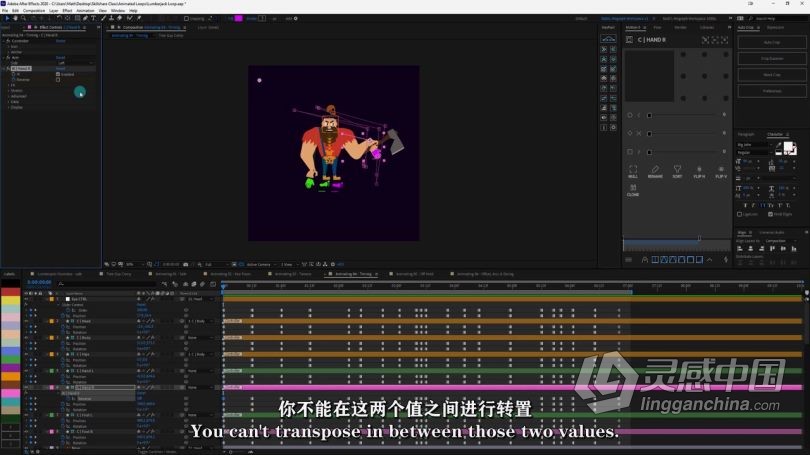This screenshot has height=455, width=810.
Task: Click the Sort icon in Motion panel
Action: tap(677, 170)
